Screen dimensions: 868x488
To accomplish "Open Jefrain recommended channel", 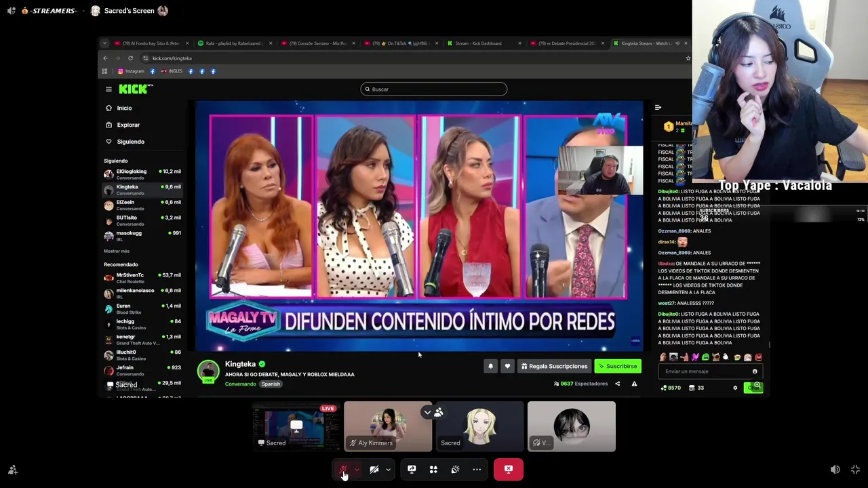I will click(x=142, y=370).
